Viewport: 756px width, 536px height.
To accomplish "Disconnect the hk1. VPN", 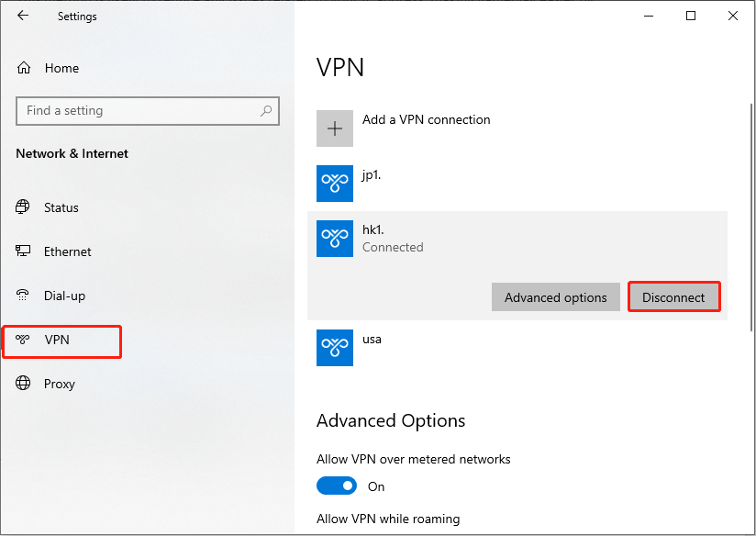I will tap(673, 297).
